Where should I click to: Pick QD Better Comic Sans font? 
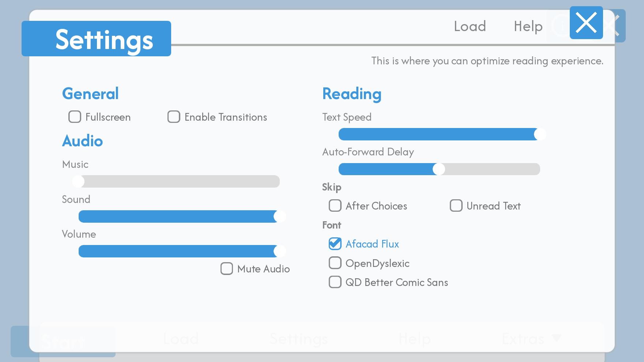[335, 282]
